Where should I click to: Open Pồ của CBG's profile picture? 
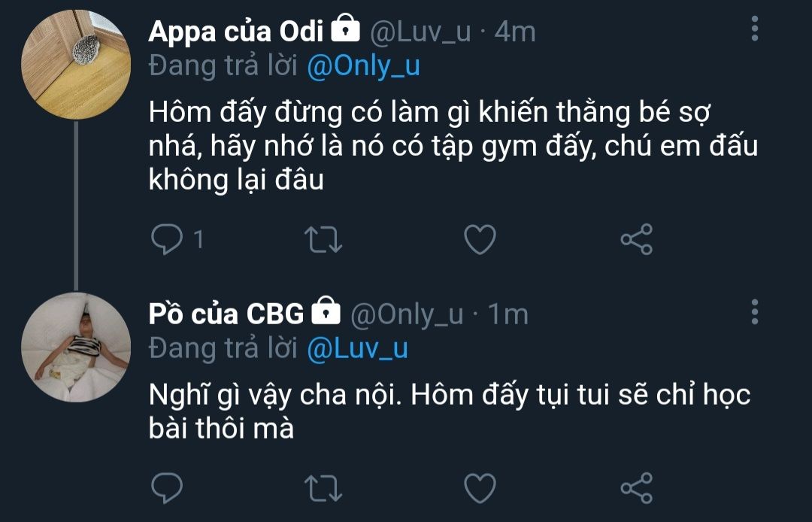pos(75,347)
